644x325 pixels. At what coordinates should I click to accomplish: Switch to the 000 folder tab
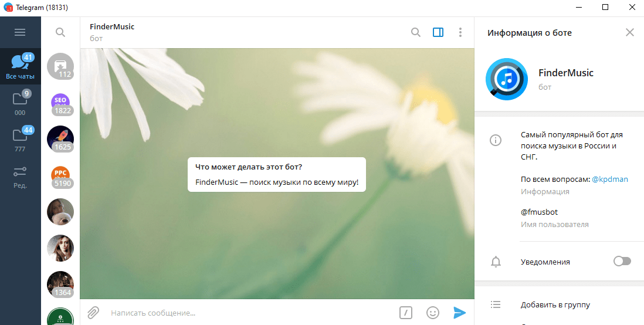coord(20,102)
